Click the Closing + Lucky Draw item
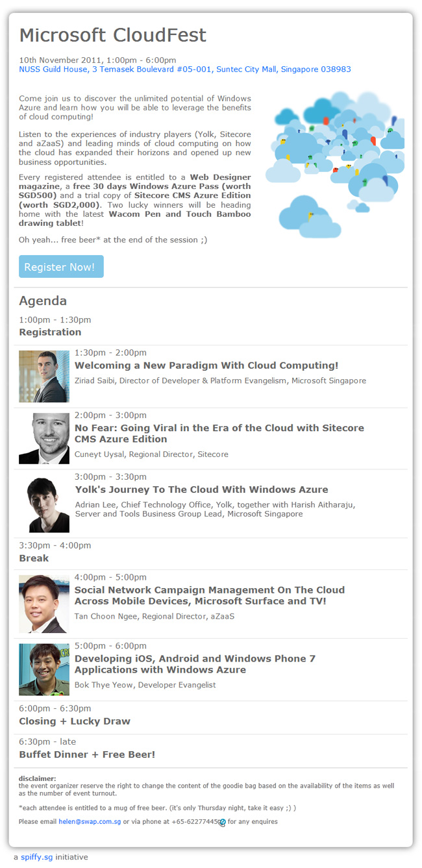This screenshot has width=422, height=868. (x=75, y=721)
